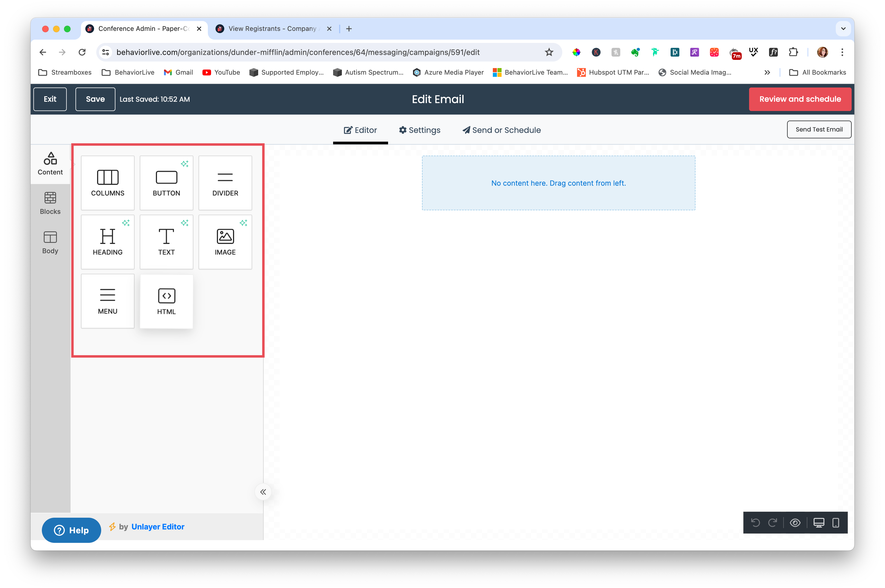Select the Button content tile
This screenshot has height=588, width=885.
[x=167, y=183]
